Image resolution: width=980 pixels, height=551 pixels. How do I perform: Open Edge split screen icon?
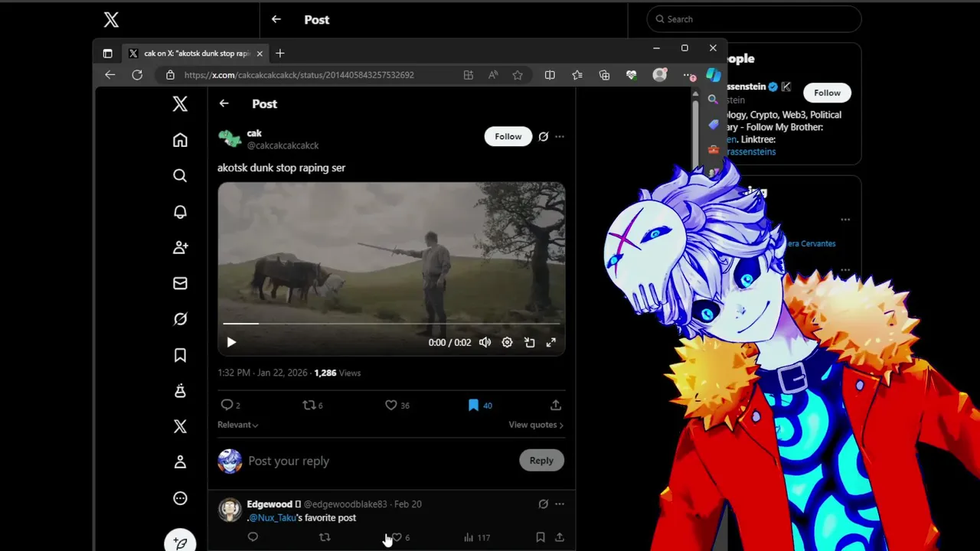(x=550, y=75)
